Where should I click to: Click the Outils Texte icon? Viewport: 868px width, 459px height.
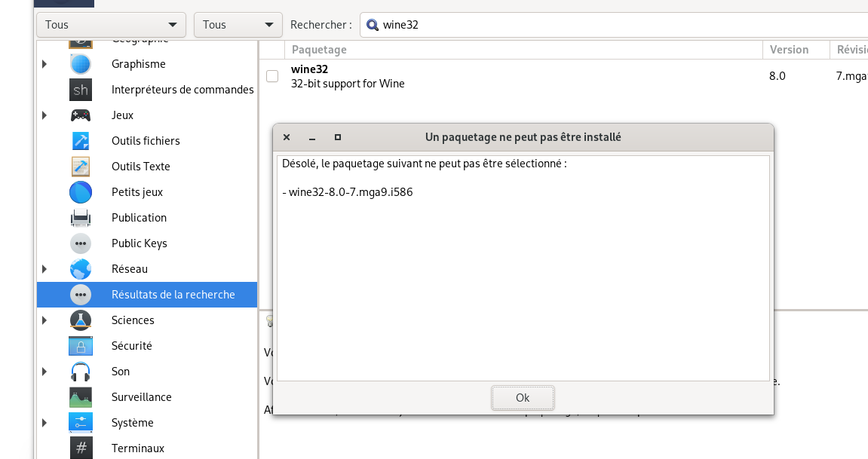click(x=80, y=167)
